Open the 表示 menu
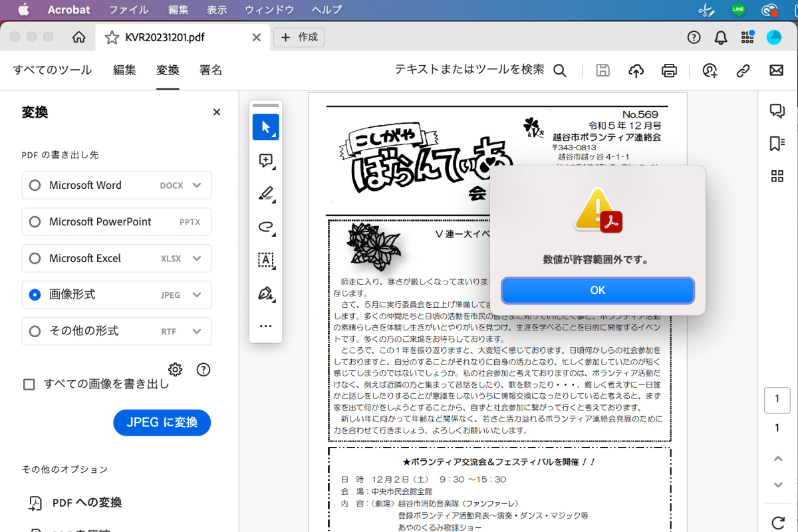The width and height of the screenshot is (798, 532). 217,10
